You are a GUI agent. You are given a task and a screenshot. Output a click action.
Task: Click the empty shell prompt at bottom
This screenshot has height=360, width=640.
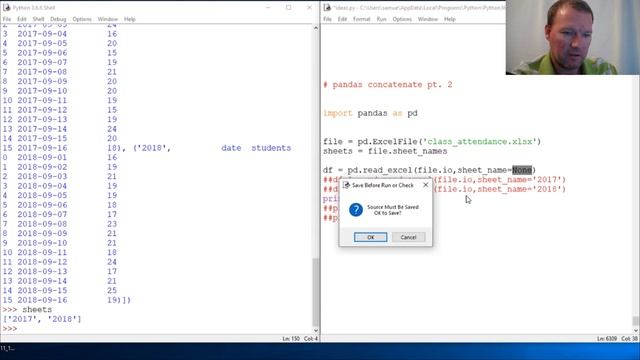click(10, 329)
